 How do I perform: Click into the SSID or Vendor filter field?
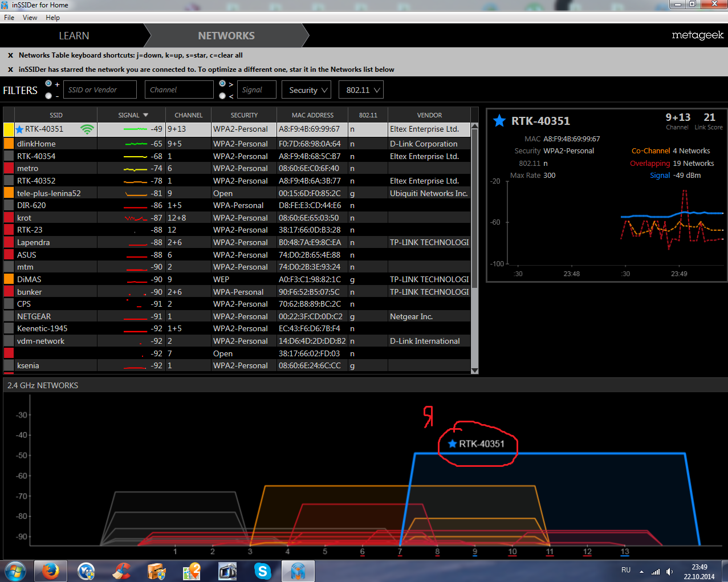[x=100, y=90]
